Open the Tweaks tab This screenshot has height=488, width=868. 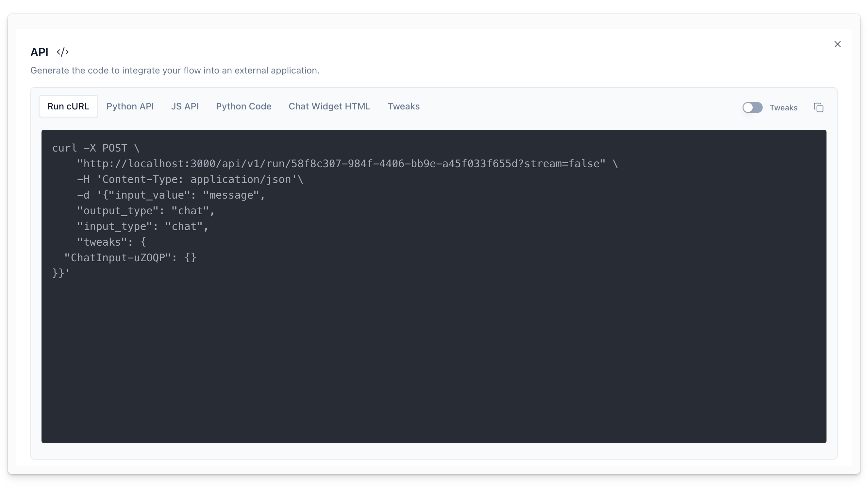(x=403, y=106)
